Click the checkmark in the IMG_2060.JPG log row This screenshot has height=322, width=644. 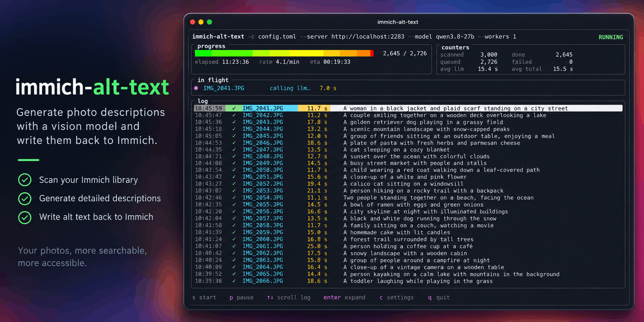pos(234,239)
